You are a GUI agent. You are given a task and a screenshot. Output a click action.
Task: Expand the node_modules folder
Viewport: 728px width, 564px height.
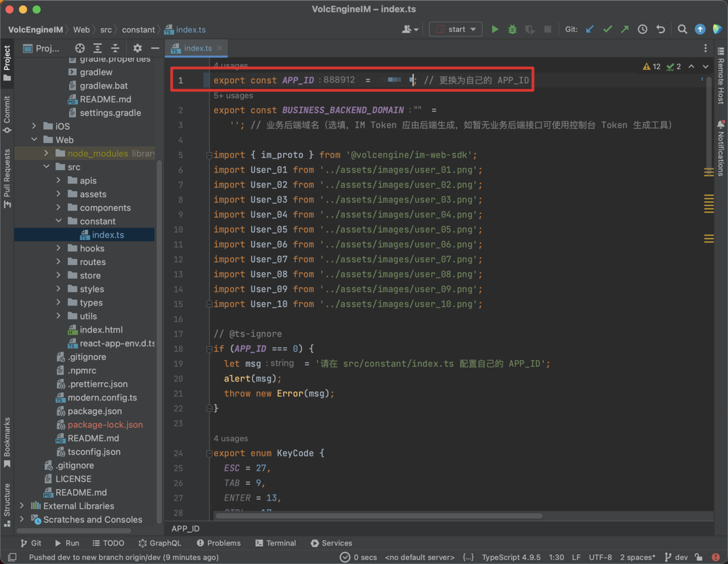pos(46,153)
